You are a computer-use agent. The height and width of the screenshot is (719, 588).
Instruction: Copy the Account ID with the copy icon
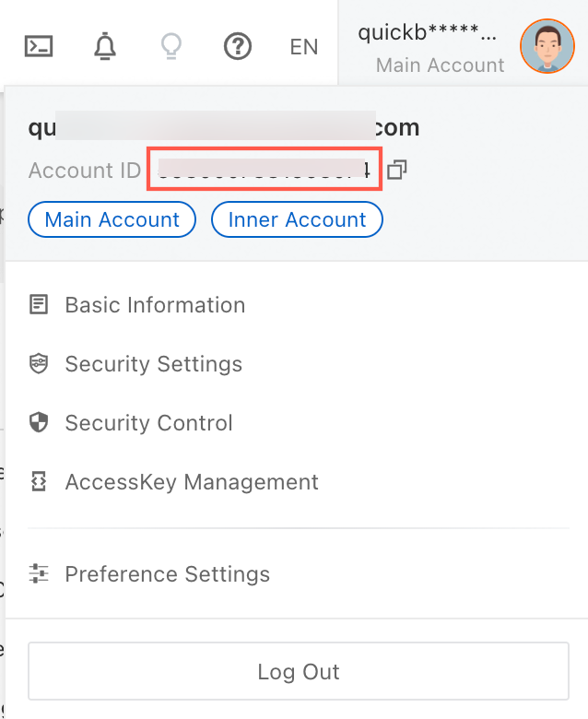click(397, 170)
